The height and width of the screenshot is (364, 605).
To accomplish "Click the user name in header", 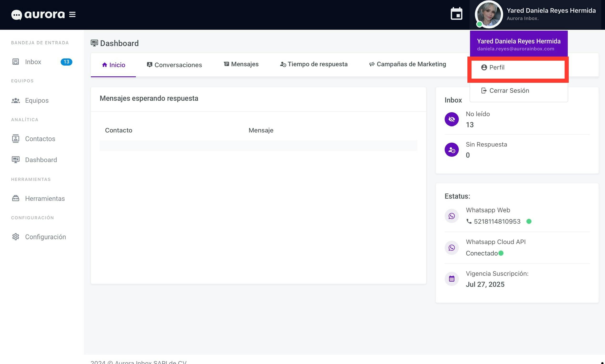I will (x=551, y=10).
